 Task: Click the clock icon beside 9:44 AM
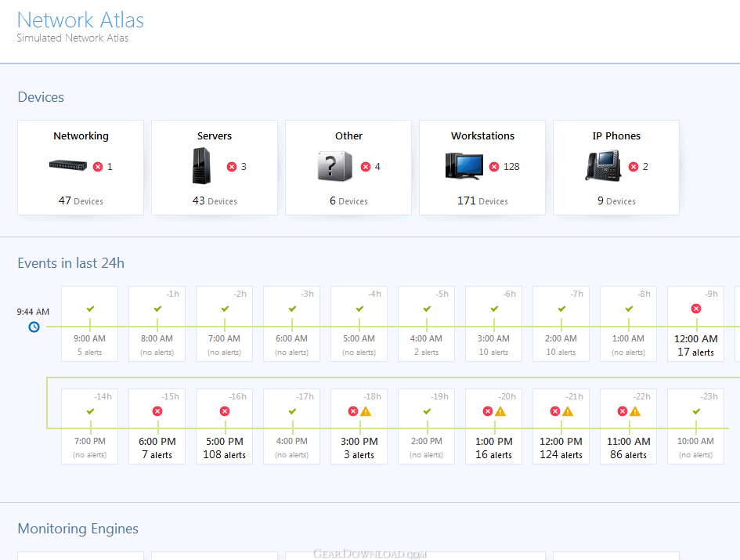(34, 327)
